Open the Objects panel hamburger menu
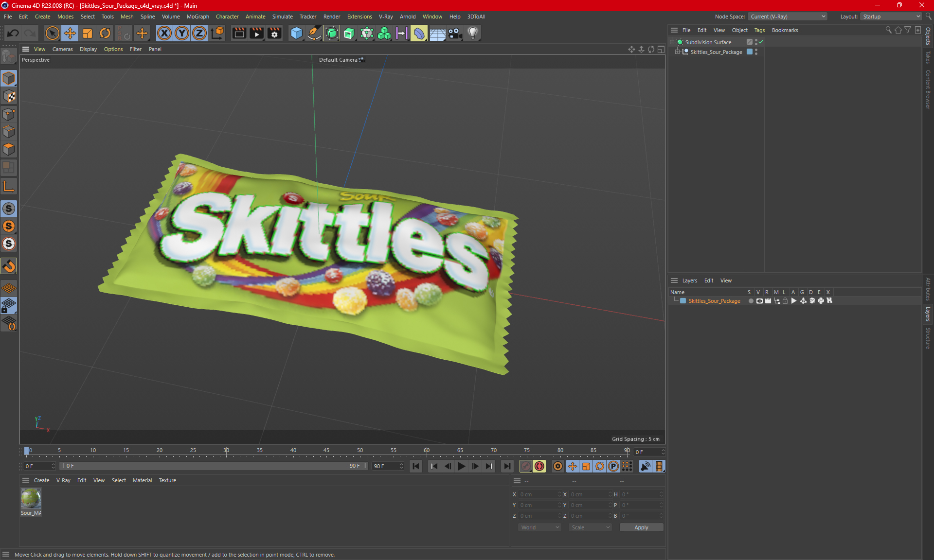Screen dimensions: 934x560 674,30
